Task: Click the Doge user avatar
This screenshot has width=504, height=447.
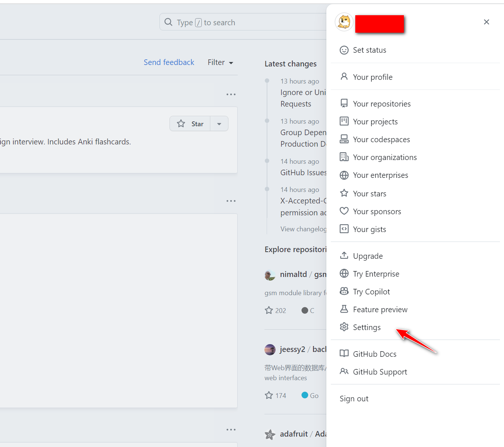Action: click(x=344, y=22)
